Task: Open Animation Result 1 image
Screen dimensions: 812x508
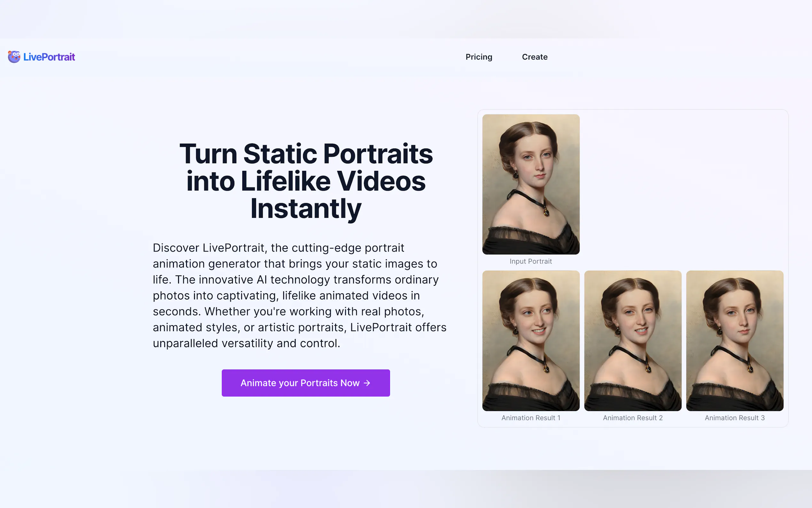Action: 531,340
